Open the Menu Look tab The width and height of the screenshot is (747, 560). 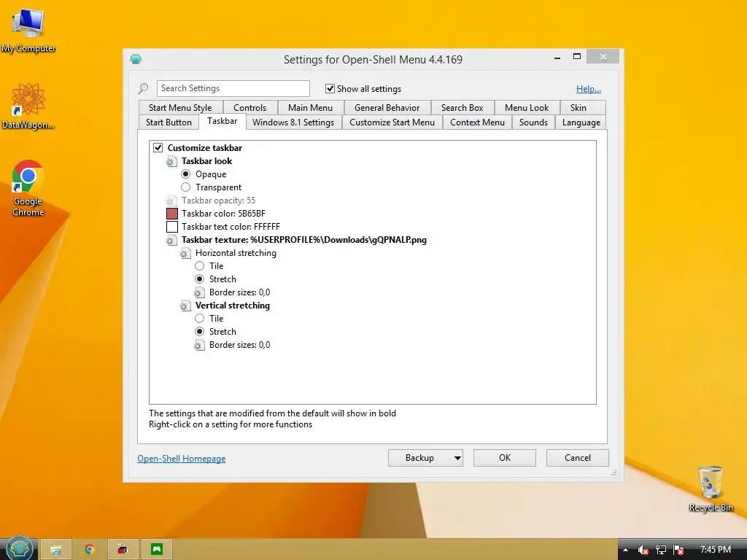click(527, 108)
